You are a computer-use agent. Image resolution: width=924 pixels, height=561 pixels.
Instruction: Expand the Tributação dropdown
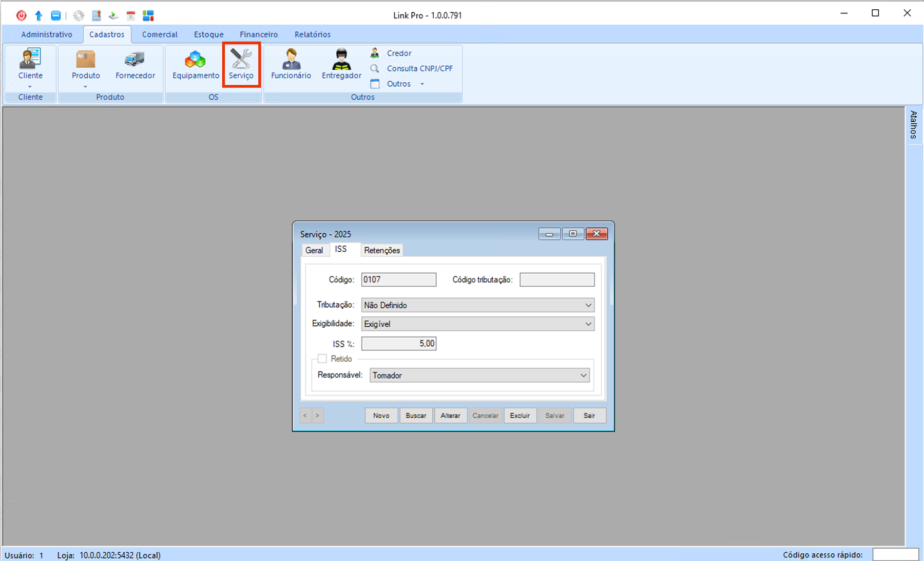[588, 305]
